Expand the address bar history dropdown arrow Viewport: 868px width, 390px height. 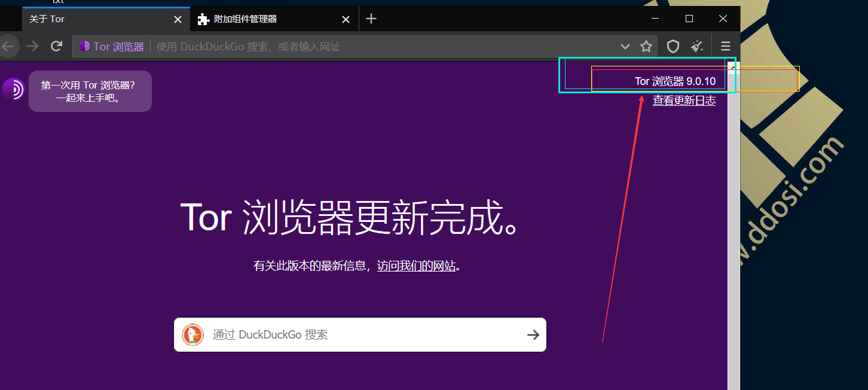point(625,46)
